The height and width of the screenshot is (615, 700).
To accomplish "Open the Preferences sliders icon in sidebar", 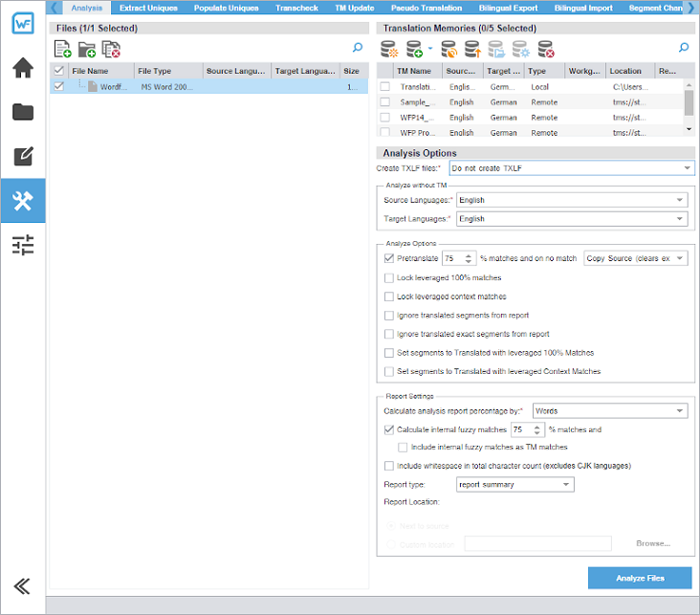I will click(x=23, y=245).
